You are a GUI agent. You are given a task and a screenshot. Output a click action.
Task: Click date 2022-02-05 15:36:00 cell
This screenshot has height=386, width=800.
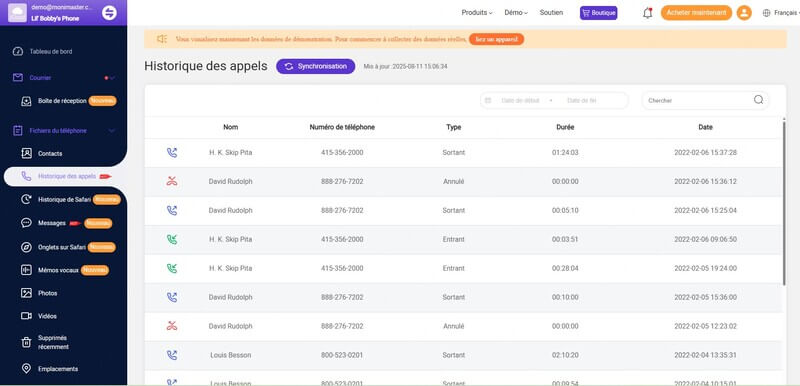(x=705, y=297)
